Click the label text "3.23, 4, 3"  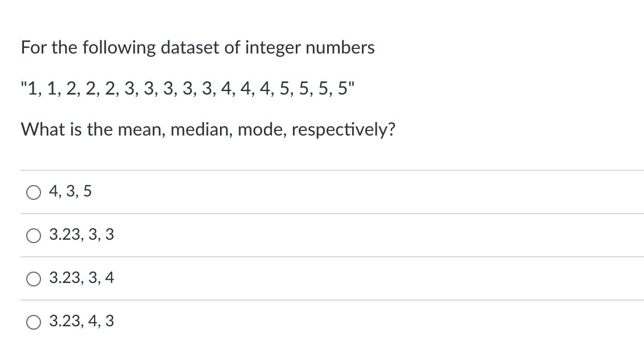[x=81, y=322]
